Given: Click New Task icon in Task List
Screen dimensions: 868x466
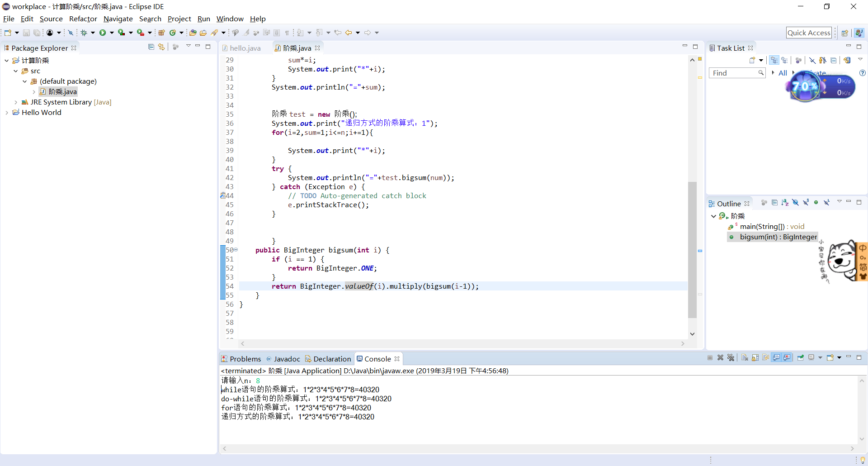Looking at the screenshot, I should coord(752,60).
